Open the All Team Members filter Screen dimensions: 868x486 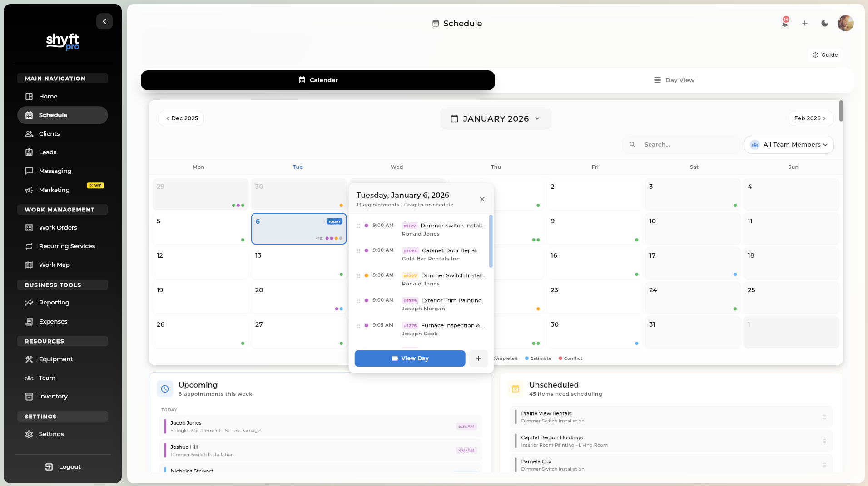(x=788, y=144)
